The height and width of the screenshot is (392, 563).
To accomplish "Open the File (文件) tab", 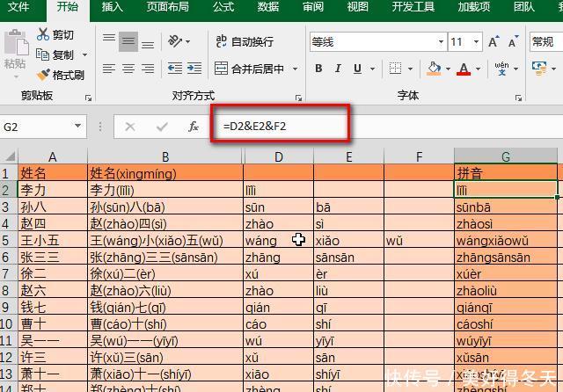I will [18, 6].
